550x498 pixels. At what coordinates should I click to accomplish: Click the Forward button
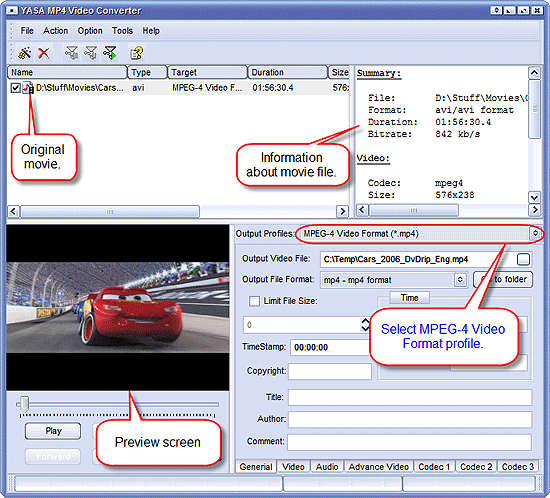[53, 456]
